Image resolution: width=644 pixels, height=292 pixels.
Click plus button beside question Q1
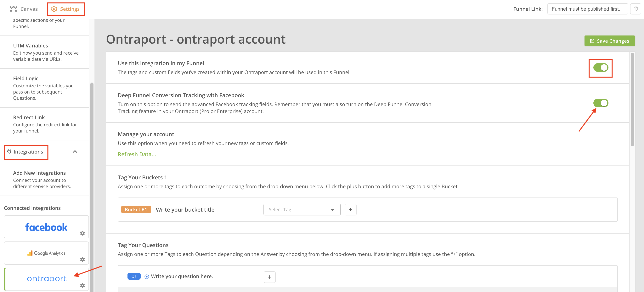269,277
